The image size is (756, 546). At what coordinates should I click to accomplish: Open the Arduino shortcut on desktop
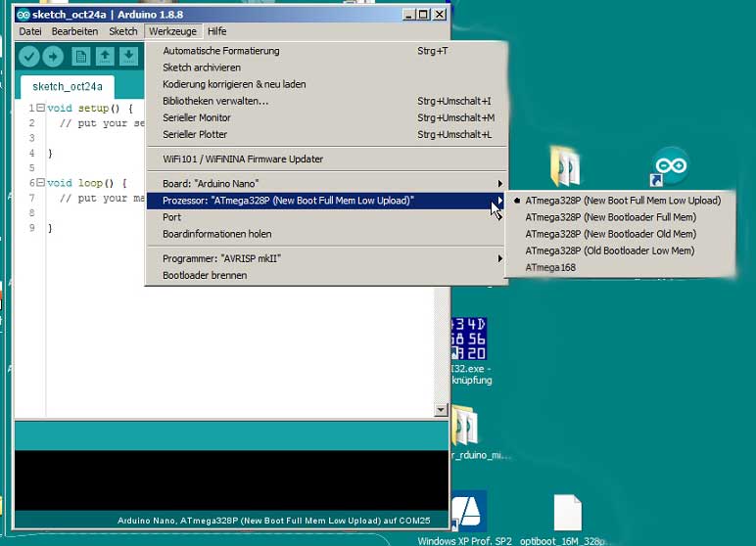[x=670, y=166]
